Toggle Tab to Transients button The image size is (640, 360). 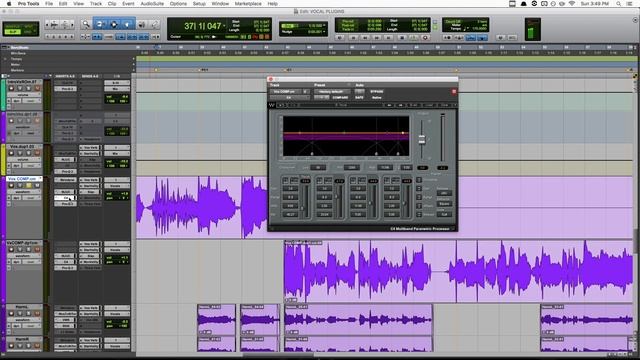[x=97, y=37]
